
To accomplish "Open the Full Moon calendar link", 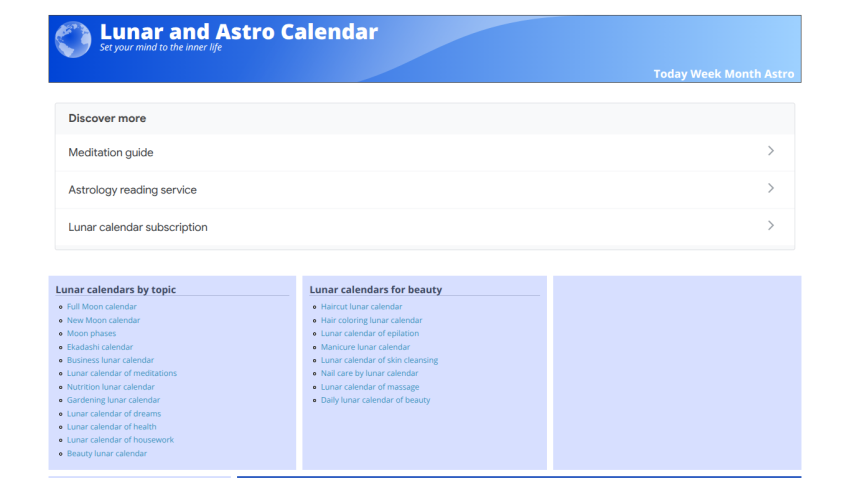I will coord(101,307).
